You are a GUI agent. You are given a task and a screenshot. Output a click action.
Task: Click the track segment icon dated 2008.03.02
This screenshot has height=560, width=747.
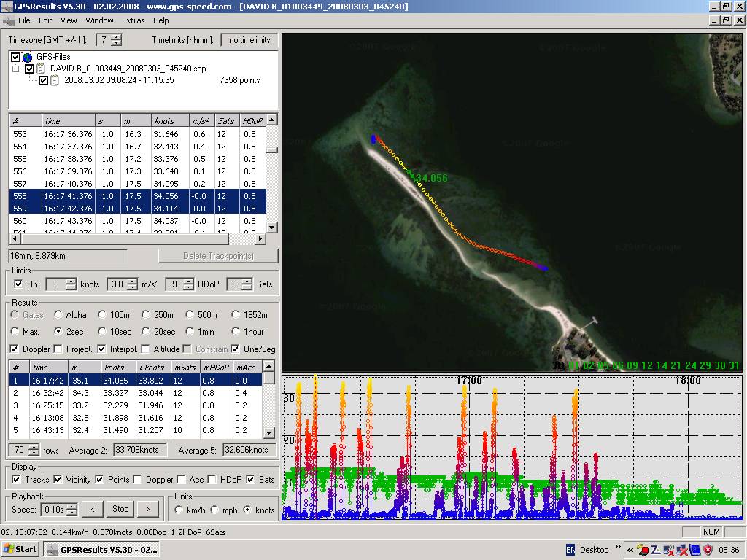[x=55, y=80]
